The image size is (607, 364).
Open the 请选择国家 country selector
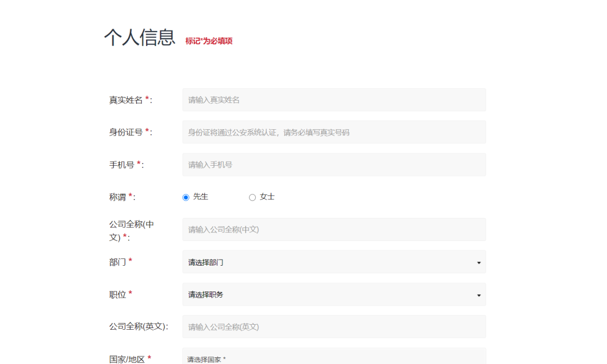(x=334, y=357)
